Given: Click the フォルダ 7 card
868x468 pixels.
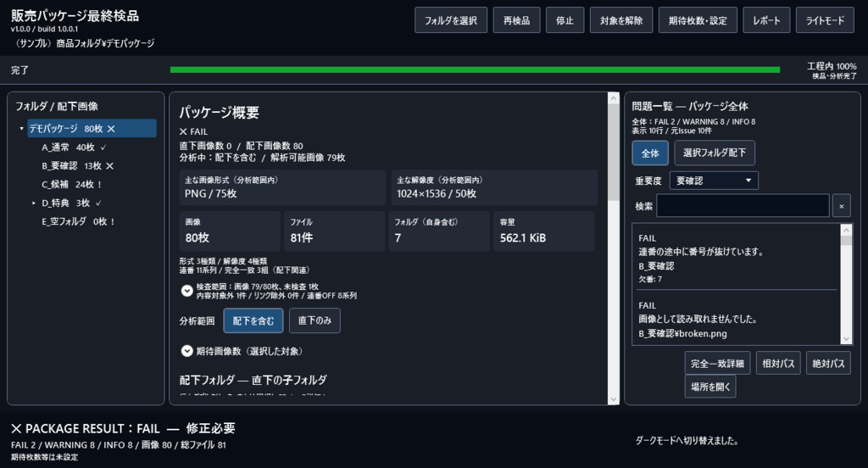Looking at the screenshot, I should [x=439, y=231].
